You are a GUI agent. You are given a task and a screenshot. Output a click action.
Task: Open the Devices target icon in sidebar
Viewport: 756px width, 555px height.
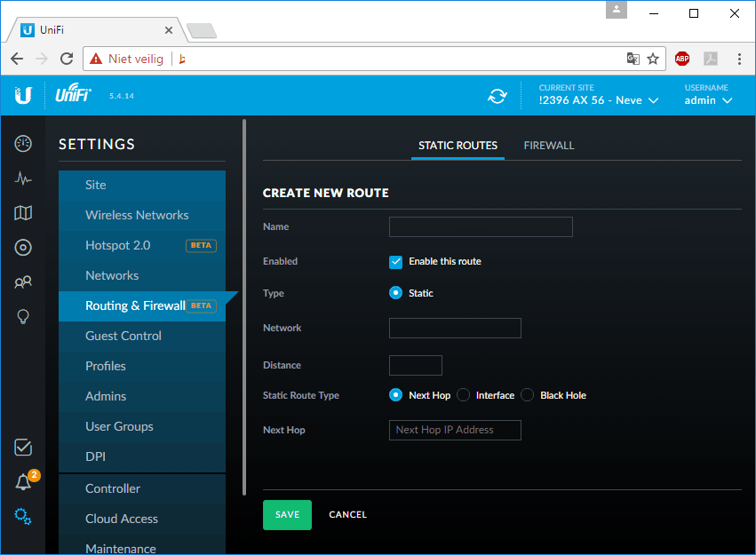[23, 248]
